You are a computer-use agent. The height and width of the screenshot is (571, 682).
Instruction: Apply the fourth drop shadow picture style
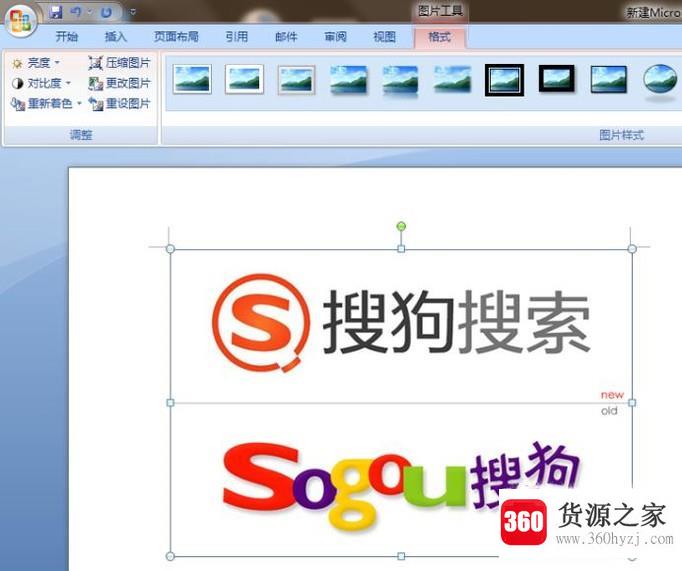pyautogui.click(x=348, y=80)
